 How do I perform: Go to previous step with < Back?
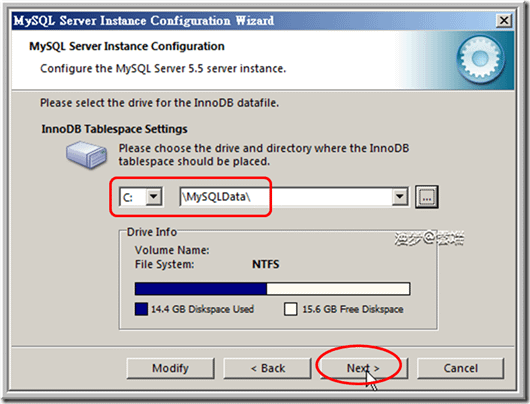point(267,368)
